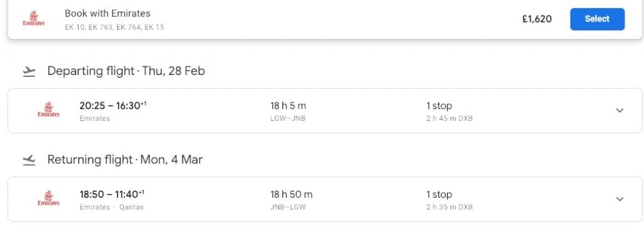Click 1 stop on departing flight
644x230 pixels.
coord(439,106)
